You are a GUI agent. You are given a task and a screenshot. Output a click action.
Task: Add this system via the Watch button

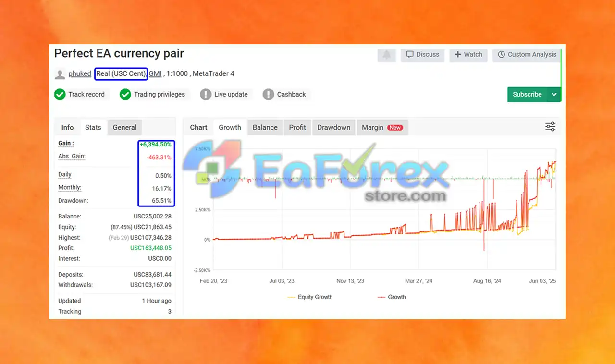pyautogui.click(x=468, y=55)
